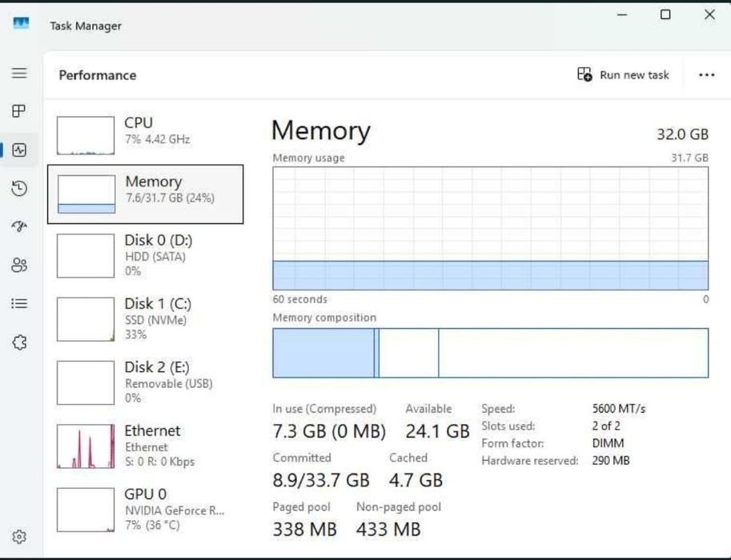
Task: Select Disk 2 (E:) removable item
Action: coord(146,382)
